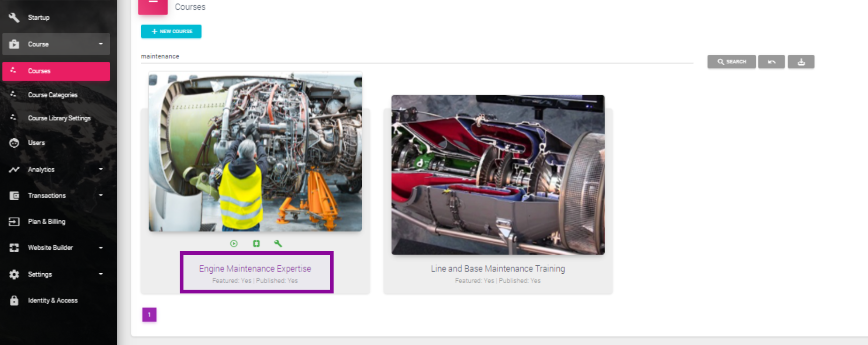Click the Transactions wallet icon
This screenshot has width=868, height=345.
click(14, 195)
